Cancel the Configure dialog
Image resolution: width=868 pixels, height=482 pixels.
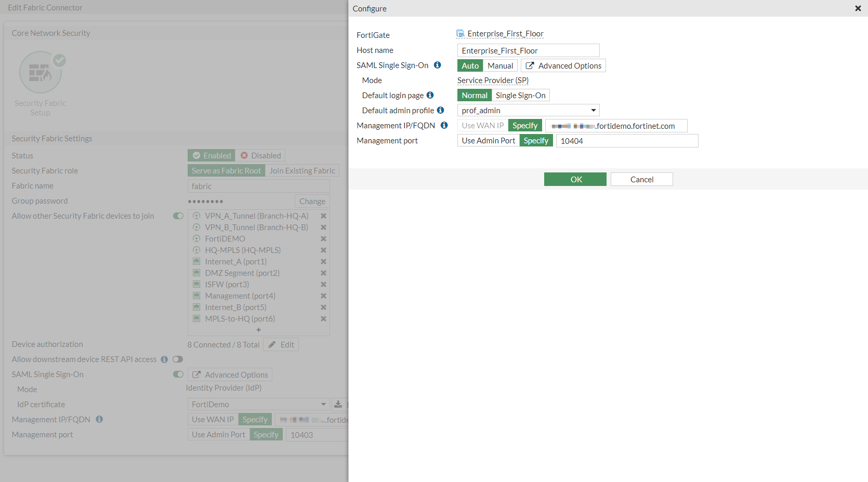[x=642, y=179]
